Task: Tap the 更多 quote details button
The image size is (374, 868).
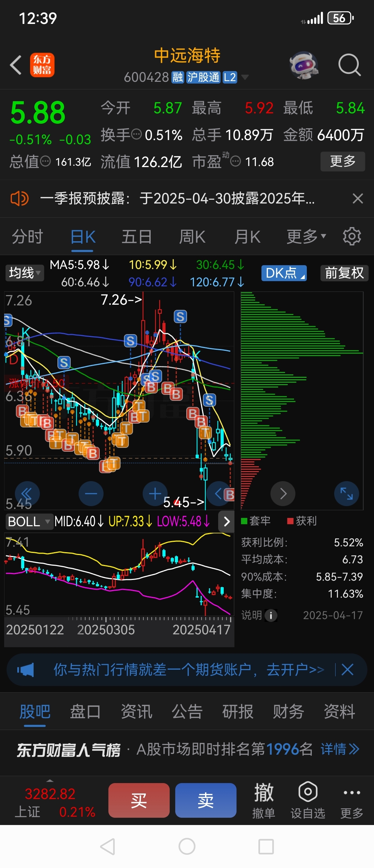Action: 343,161
